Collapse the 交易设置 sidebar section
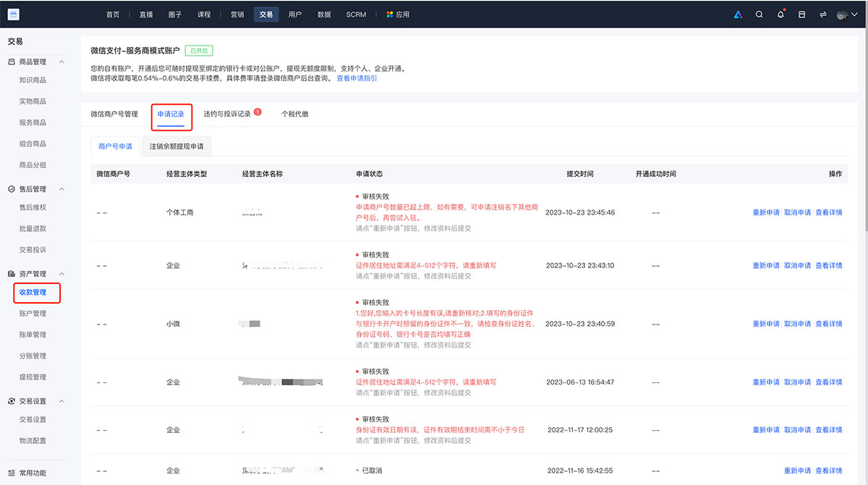 click(x=61, y=401)
